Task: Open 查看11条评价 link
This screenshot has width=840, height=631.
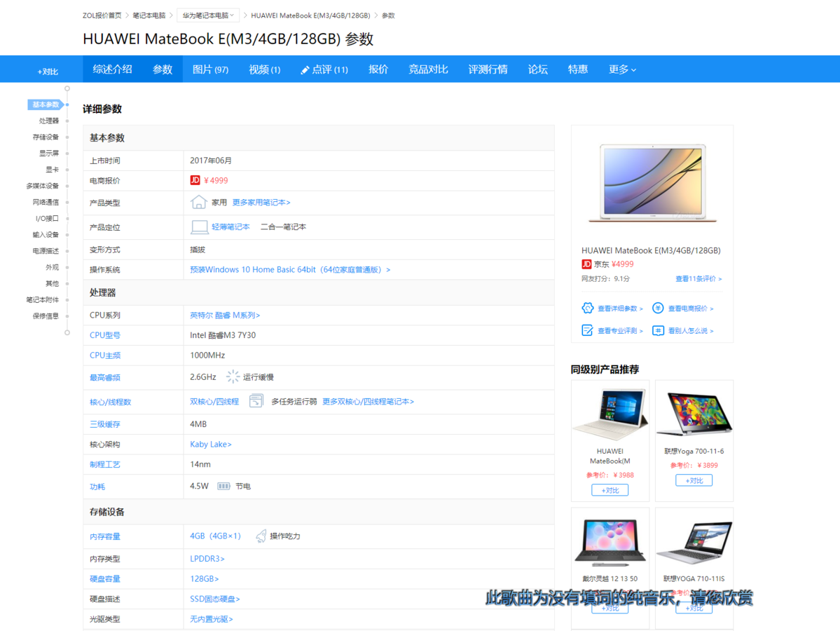Action: (x=698, y=279)
